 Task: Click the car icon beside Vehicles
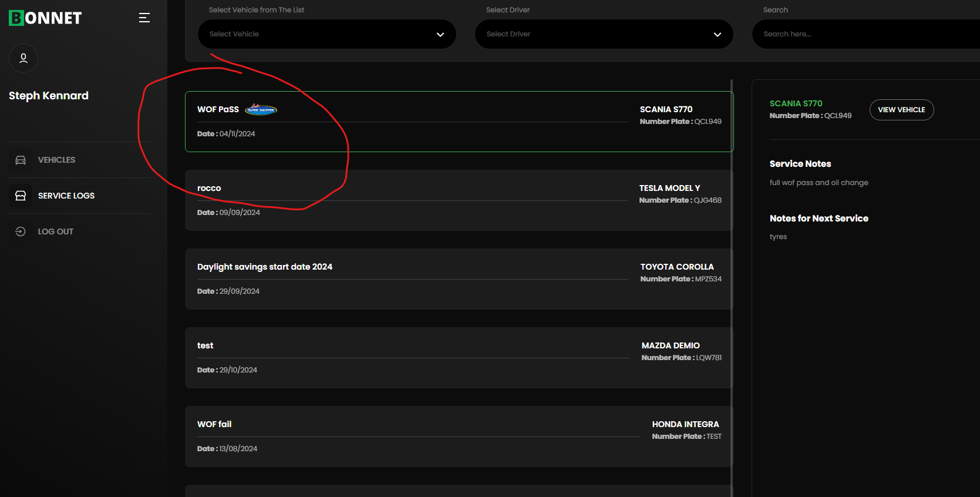pyautogui.click(x=21, y=160)
